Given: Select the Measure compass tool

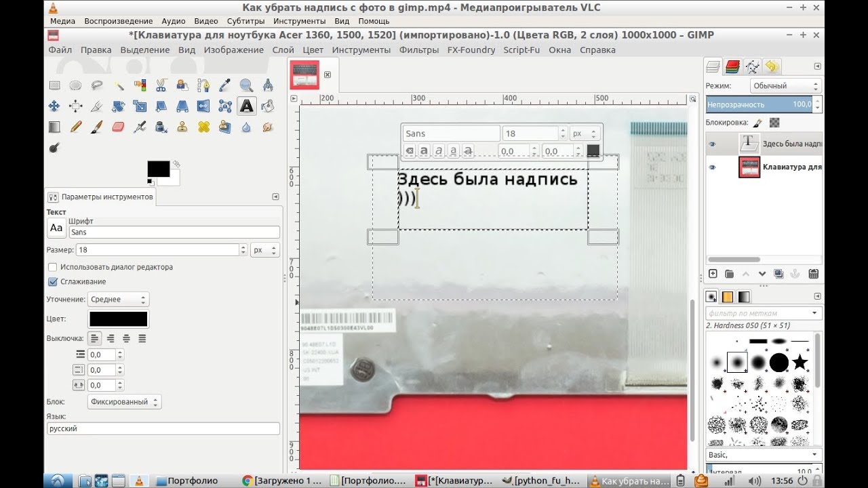Looking at the screenshot, I should [x=268, y=85].
